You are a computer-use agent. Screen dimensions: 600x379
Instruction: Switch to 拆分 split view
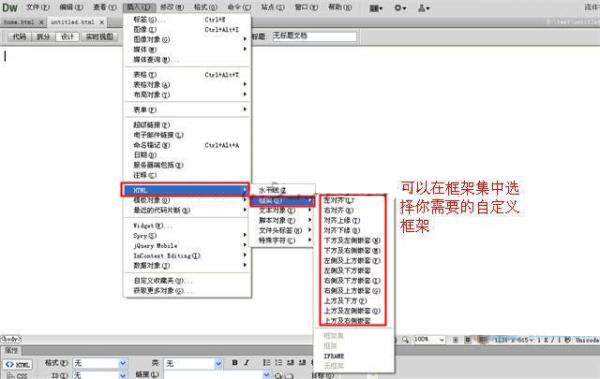(x=43, y=37)
